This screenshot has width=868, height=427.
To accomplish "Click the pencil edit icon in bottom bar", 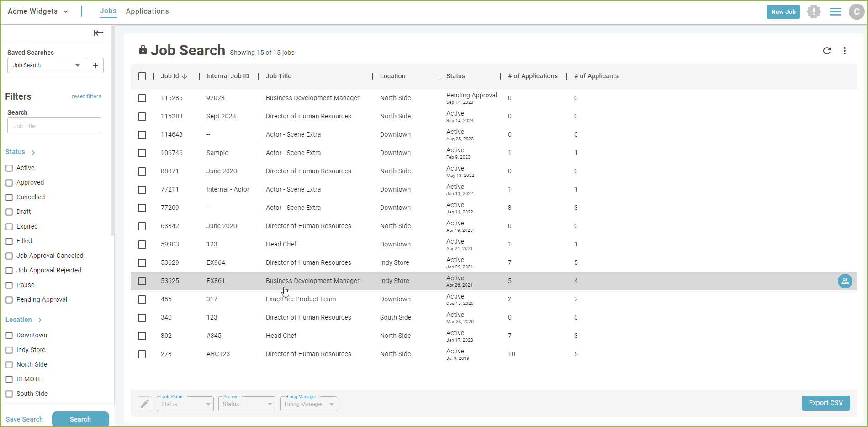I will tap(145, 403).
